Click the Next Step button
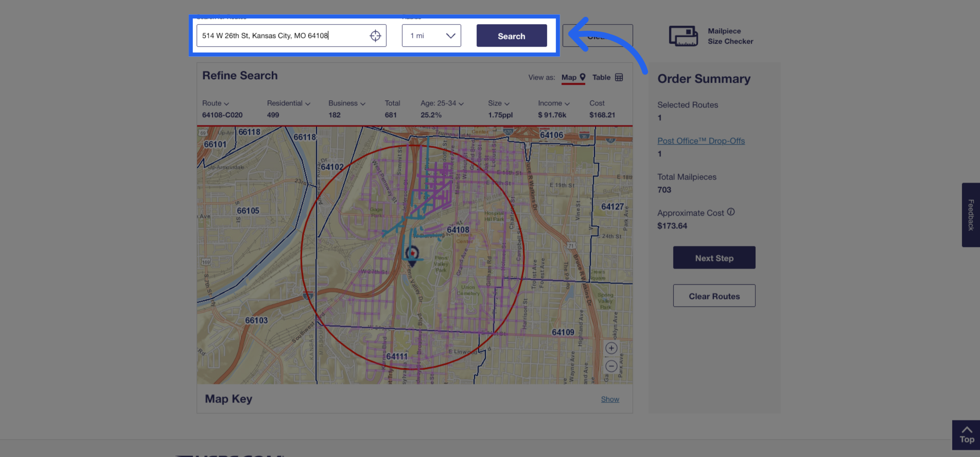 pos(714,258)
